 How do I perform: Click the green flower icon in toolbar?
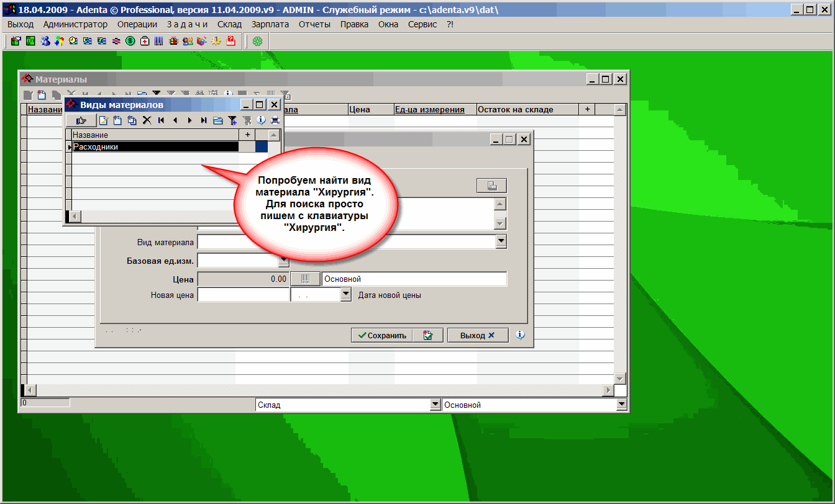coord(257,42)
